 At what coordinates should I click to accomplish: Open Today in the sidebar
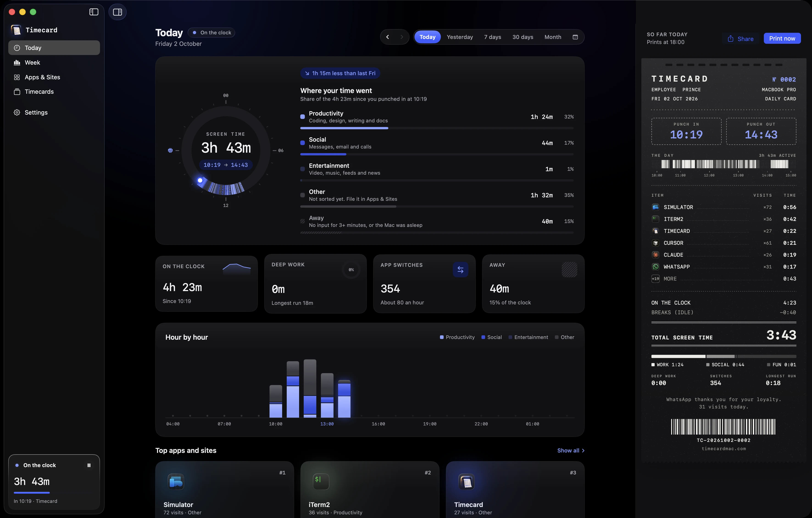pos(54,48)
